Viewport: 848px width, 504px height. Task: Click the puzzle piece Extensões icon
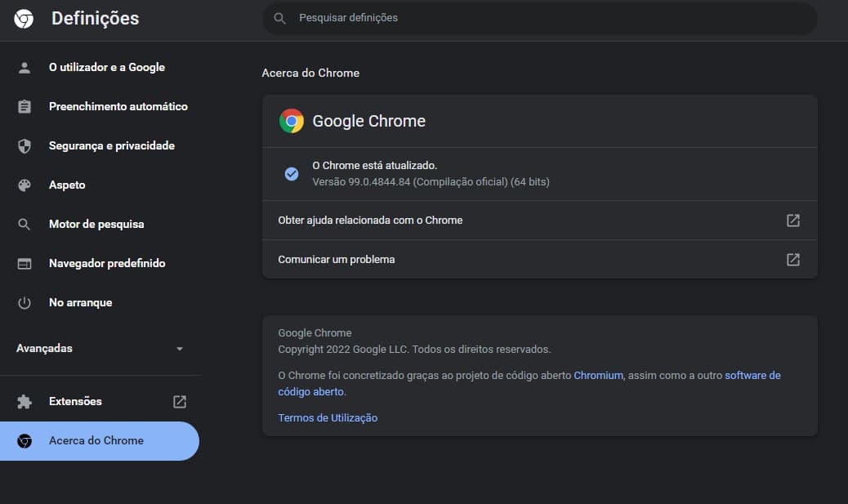(x=25, y=402)
